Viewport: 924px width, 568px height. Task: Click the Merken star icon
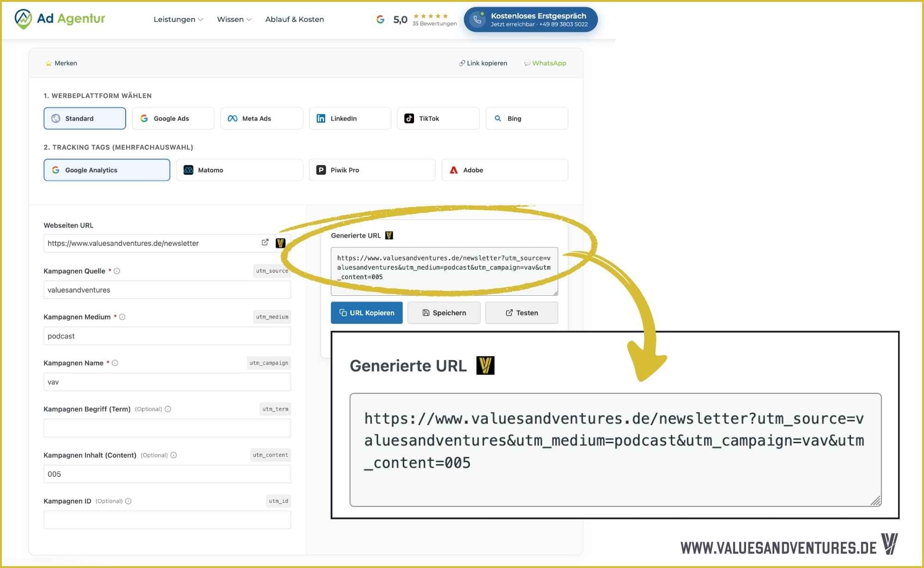point(49,63)
